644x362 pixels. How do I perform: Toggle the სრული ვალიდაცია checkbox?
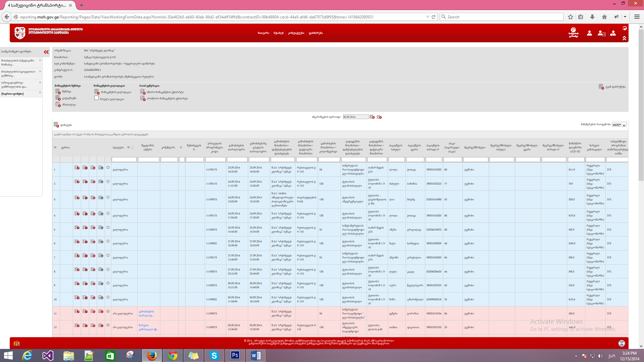point(97,98)
